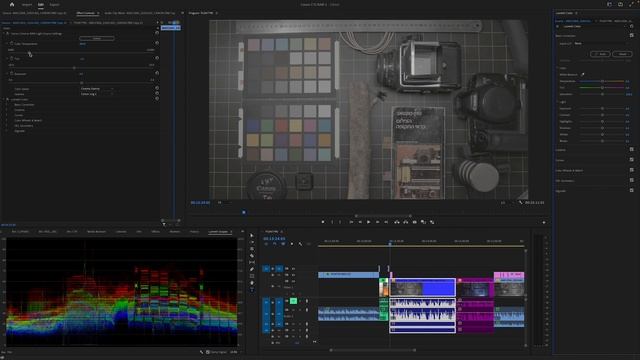
Task: Click Mark Out button
Action: point(341,222)
